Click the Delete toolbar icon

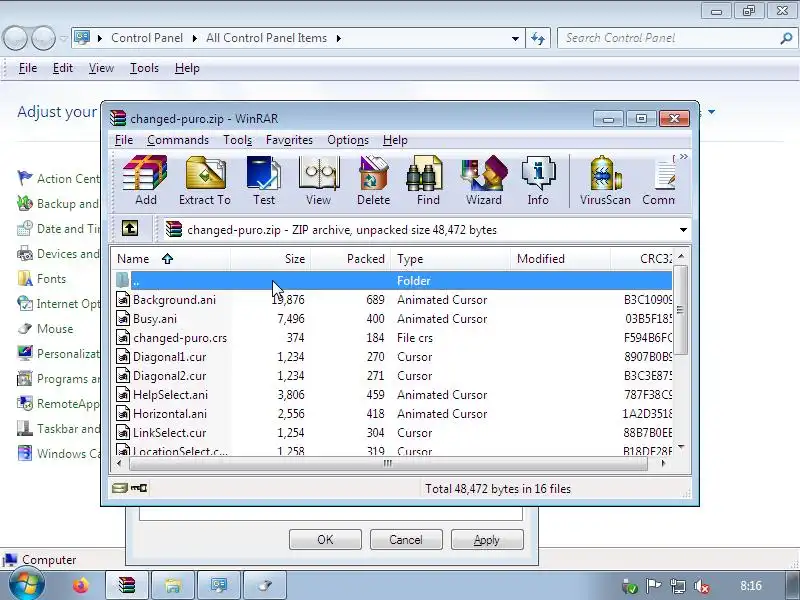click(x=373, y=181)
